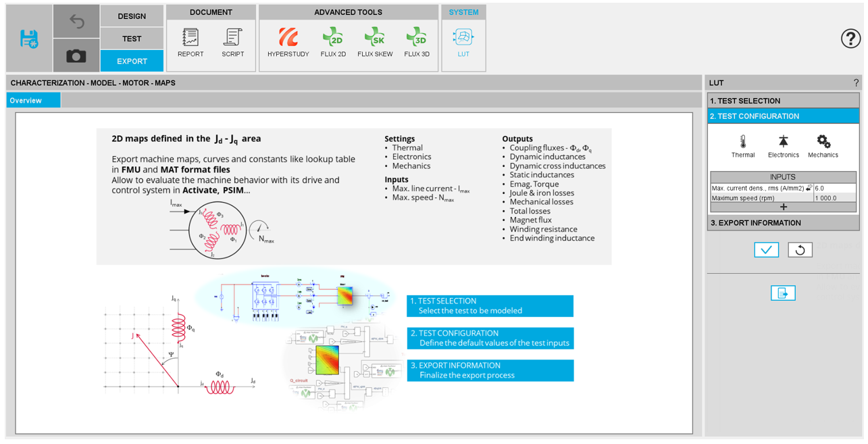Click the DOCUMENT group header
This screenshot has height=444, width=868.
point(211,12)
